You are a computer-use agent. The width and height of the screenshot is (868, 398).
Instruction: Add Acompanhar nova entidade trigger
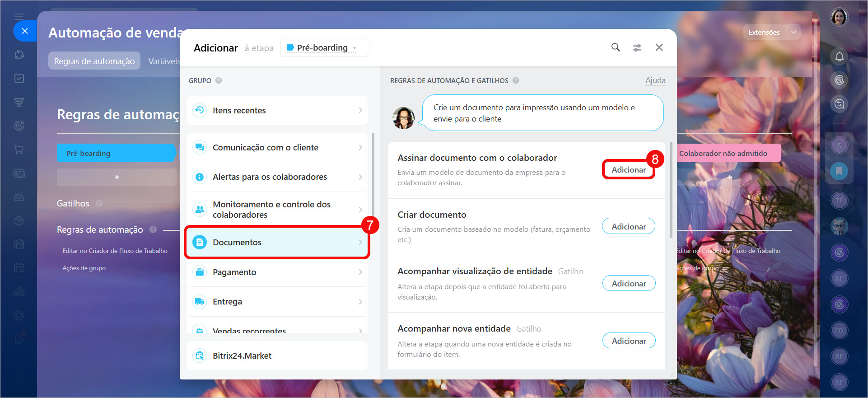pyautogui.click(x=629, y=341)
